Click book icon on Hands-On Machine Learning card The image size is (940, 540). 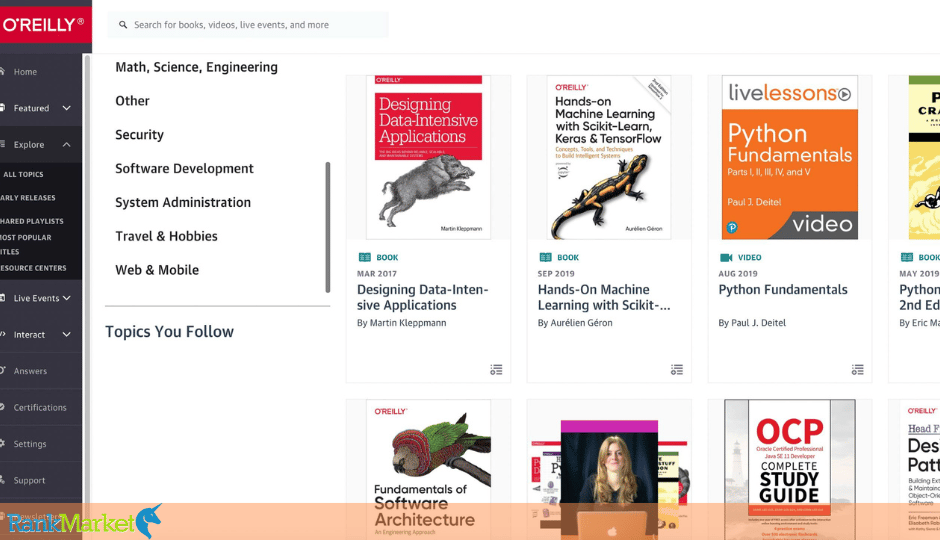546,258
